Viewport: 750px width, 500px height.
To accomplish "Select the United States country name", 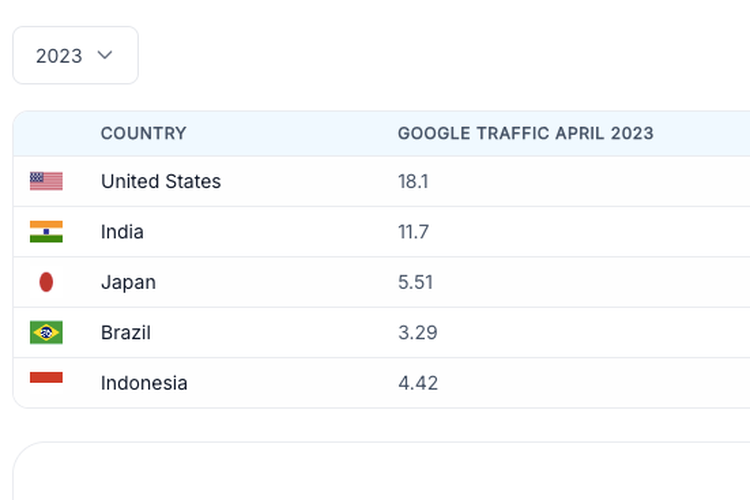I will [x=161, y=181].
